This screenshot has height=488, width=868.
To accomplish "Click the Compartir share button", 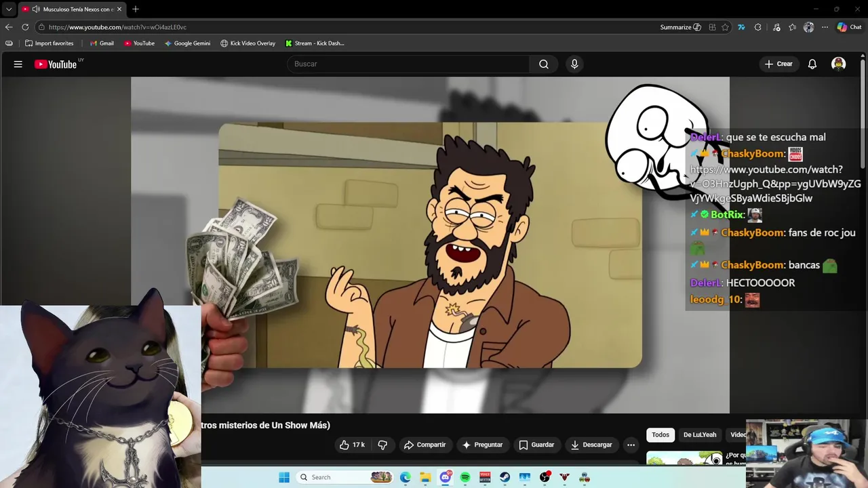I will coord(425,445).
